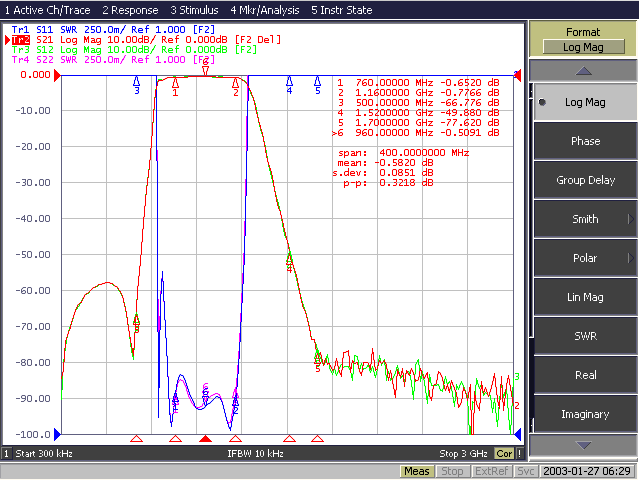
Task: Click marker 4 indicator below the graph
Action: pos(289,439)
